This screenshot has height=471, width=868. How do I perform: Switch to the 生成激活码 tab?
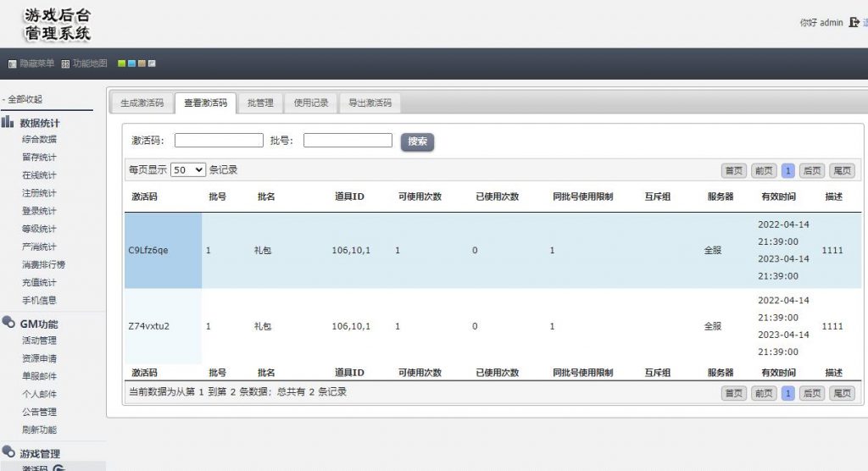point(142,103)
